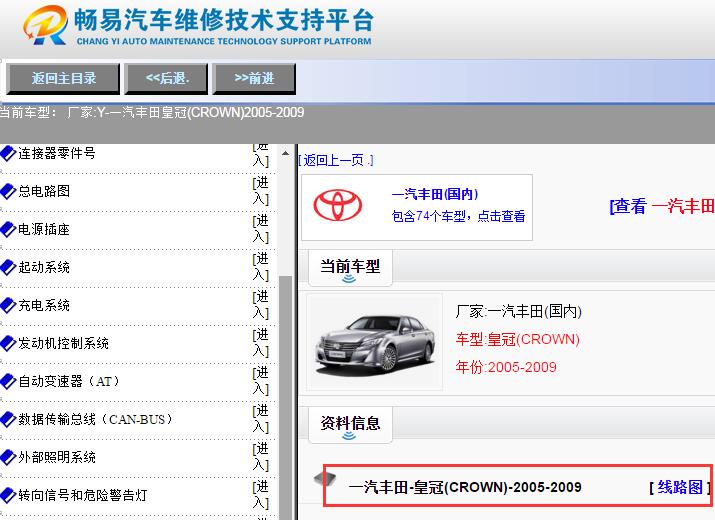Click the blue book icon beside 数据传输总线
This screenshot has width=715, height=520.
tap(8, 419)
